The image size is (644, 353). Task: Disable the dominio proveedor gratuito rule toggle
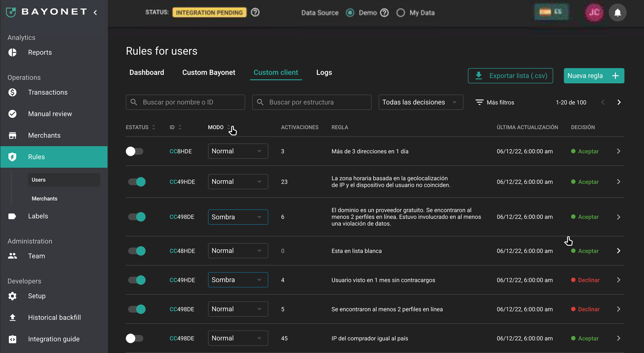[137, 217]
